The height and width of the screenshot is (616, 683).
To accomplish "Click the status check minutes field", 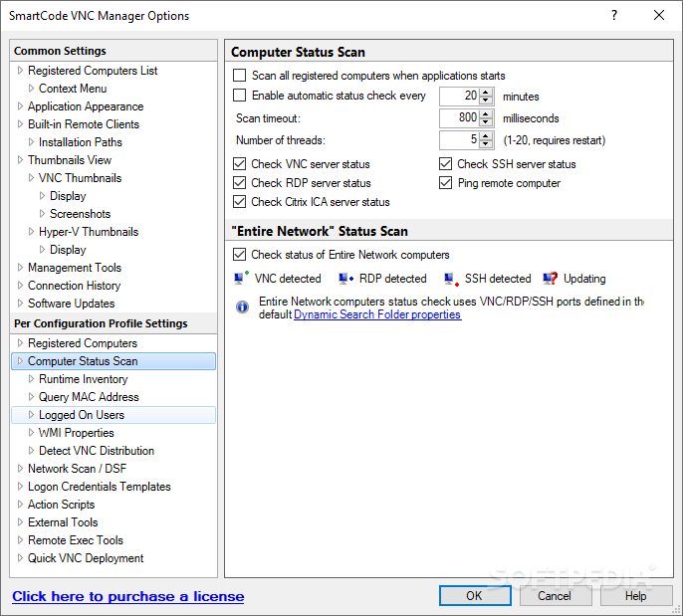I will click(460, 96).
